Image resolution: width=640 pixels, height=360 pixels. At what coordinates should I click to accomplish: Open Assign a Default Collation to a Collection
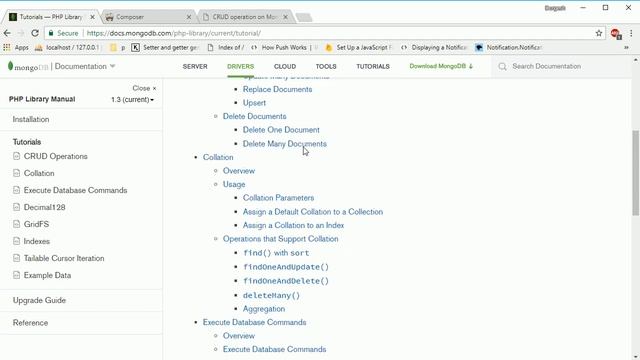(313, 212)
